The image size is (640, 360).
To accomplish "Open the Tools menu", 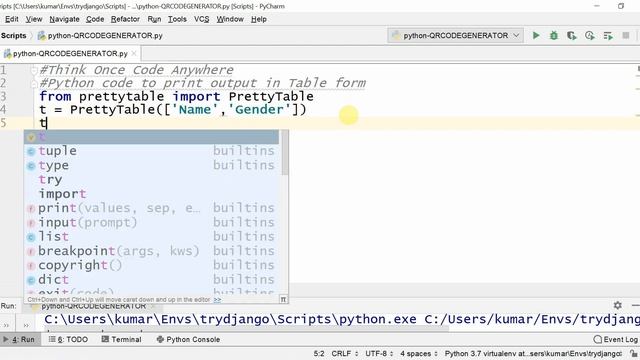I will [x=177, y=19].
